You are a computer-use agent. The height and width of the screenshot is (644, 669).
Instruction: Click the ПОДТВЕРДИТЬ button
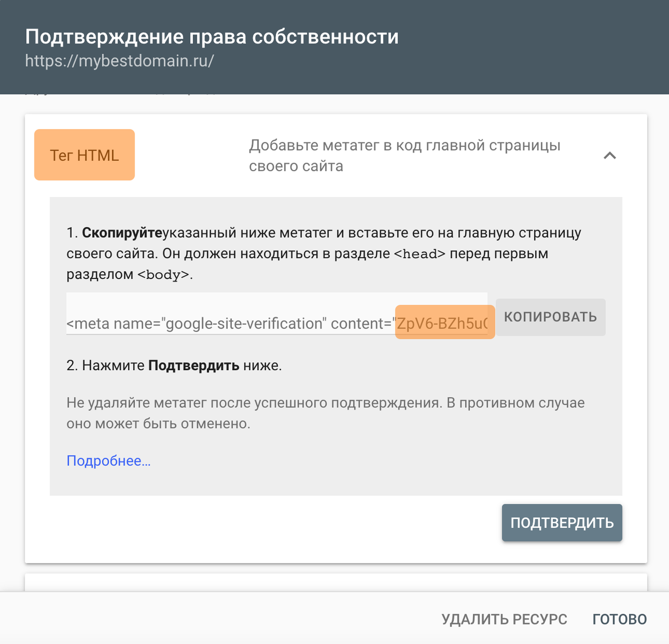[x=562, y=523]
